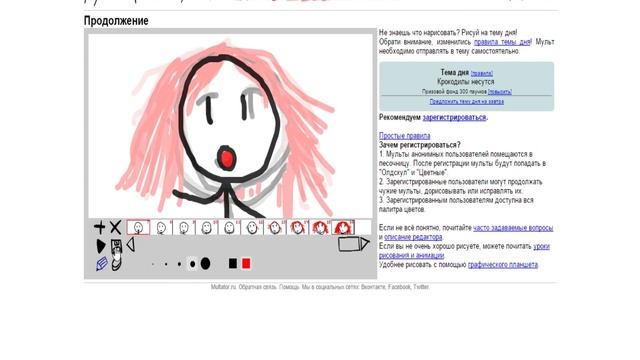Choose the largest brush size dot
Image resolution: width=640 pixels, height=360 pixels.
[205, 264]
